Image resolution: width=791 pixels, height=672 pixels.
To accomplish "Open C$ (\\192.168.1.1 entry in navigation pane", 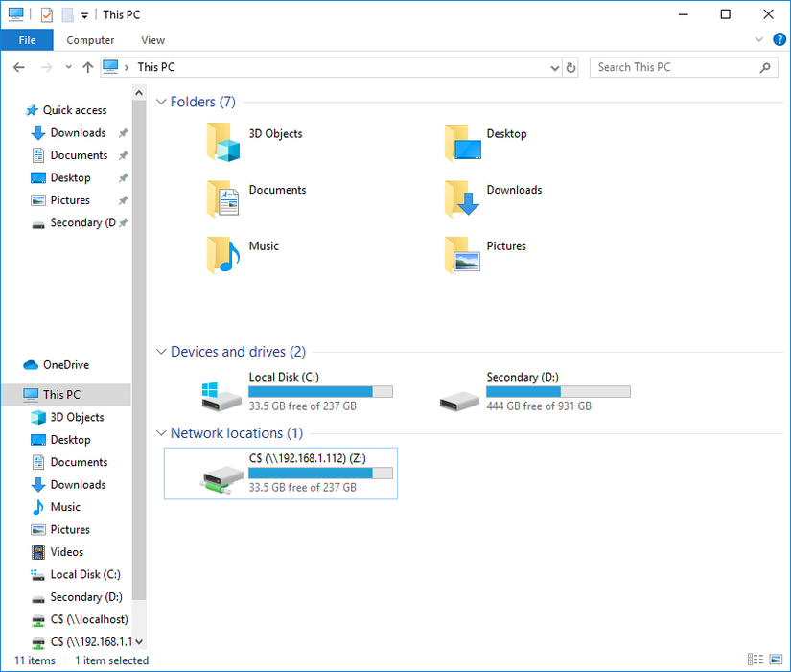I will pyautogui.click(x=81, y=641).
